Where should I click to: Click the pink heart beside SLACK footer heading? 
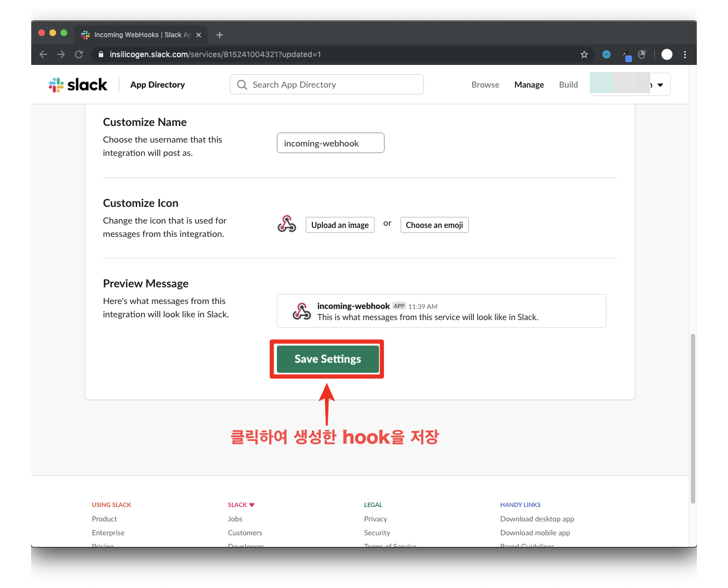point(252,505)
